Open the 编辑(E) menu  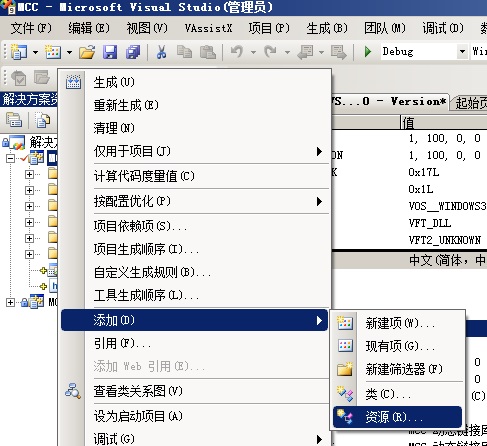click(x=89, y=28)
